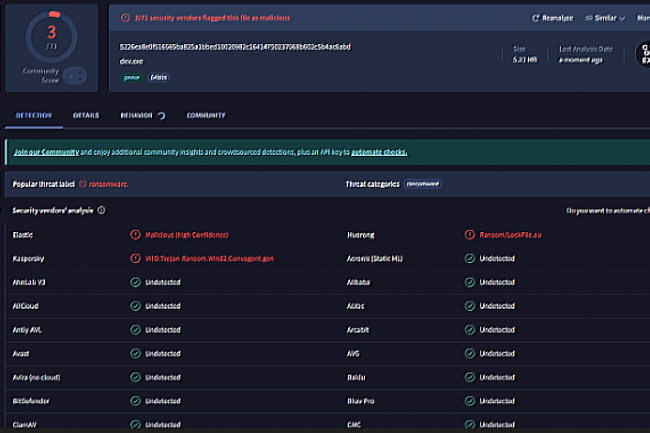This screenshot has width=650, height=433.
Task: Click the red alert icon in malicious banner
Action: coord(125,18)
